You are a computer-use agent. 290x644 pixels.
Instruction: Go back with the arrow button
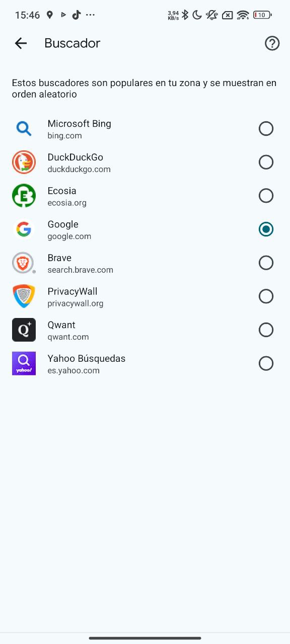pos(20,43)
